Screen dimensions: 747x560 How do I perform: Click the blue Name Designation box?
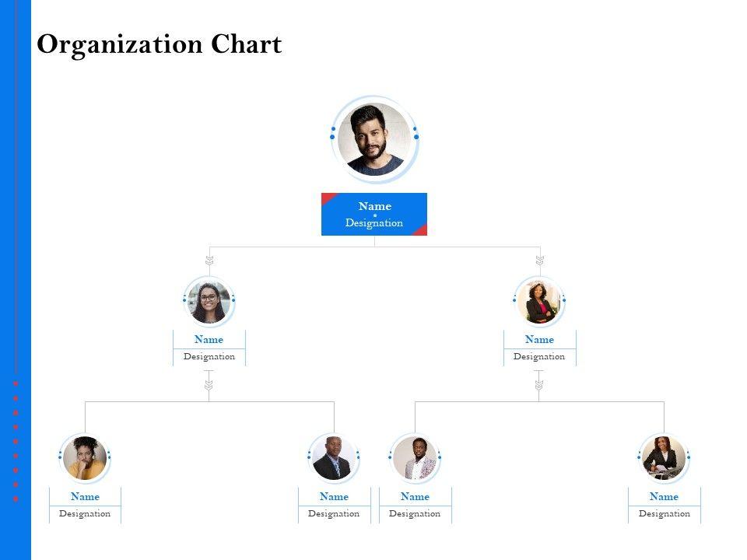374,214
